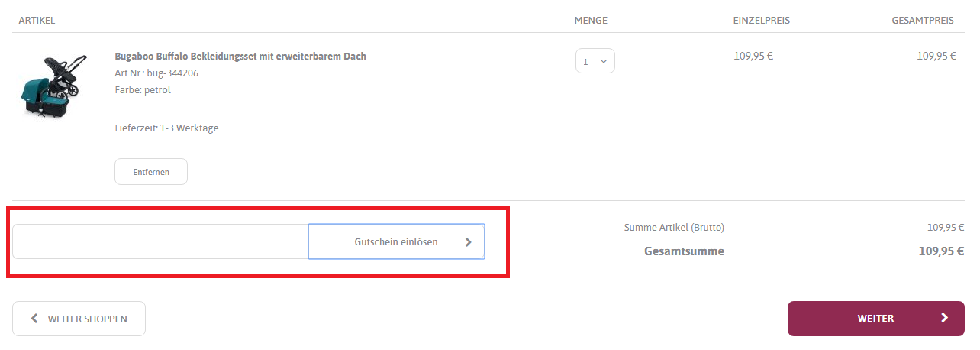This screenshot has height=350, width=980.
Task: Click the left chevron icon on Weiter Shoppen
Action: point(34,319)
